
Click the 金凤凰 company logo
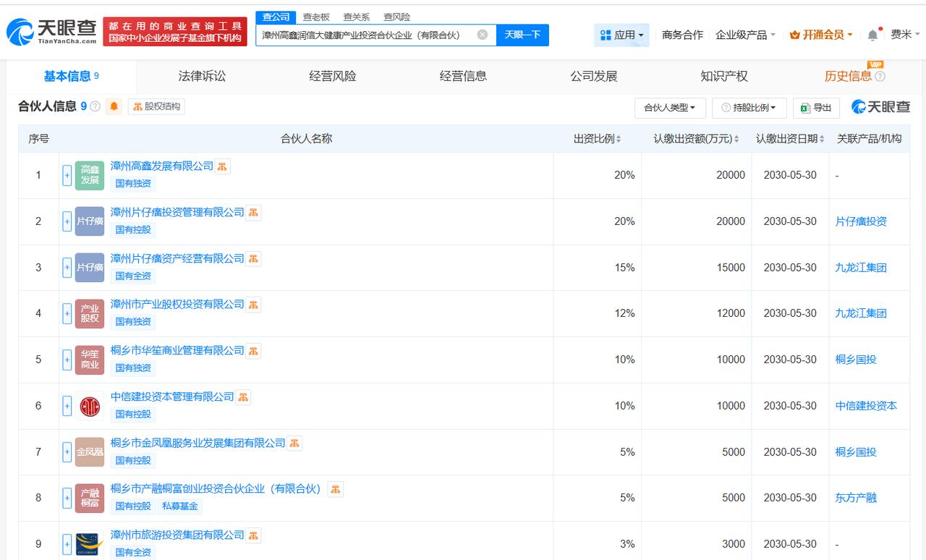(90, 452)
